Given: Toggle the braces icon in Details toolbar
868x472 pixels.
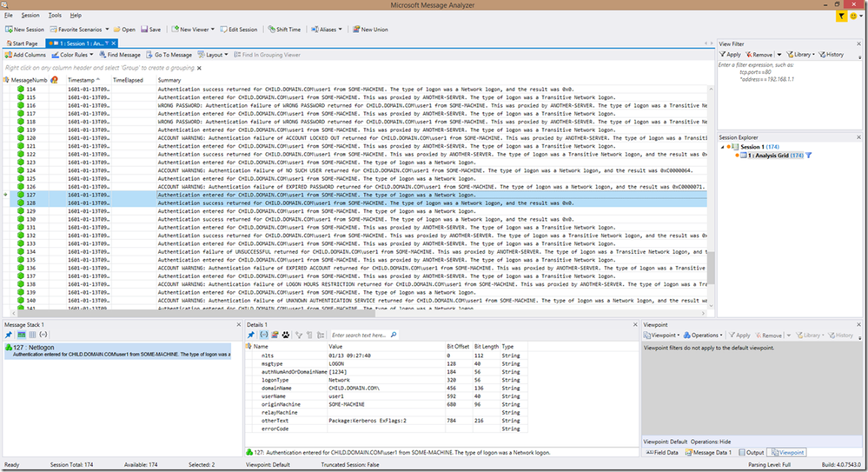Looking at the screenshot, I should coord(263,335).
